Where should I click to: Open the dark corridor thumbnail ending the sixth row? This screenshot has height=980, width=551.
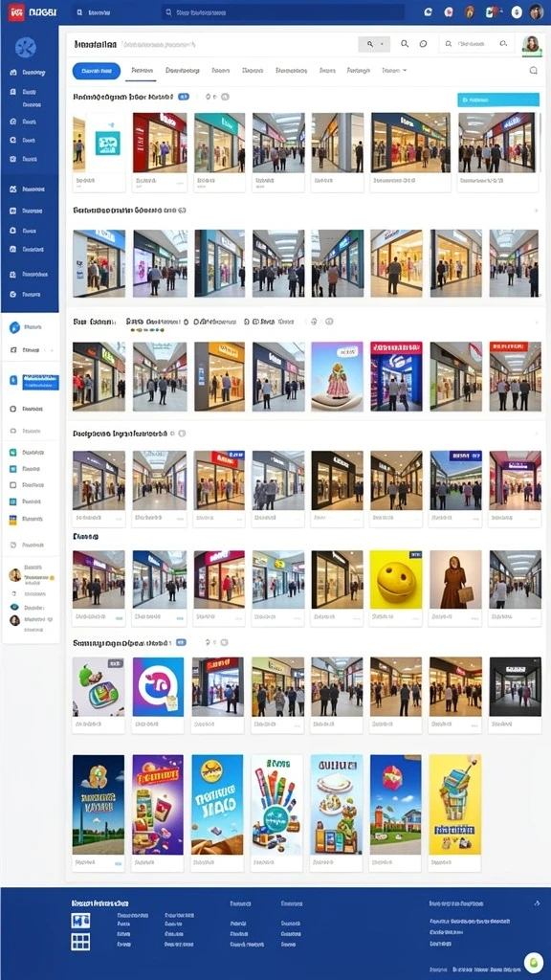pyautogui.click(x=516, y=686)
